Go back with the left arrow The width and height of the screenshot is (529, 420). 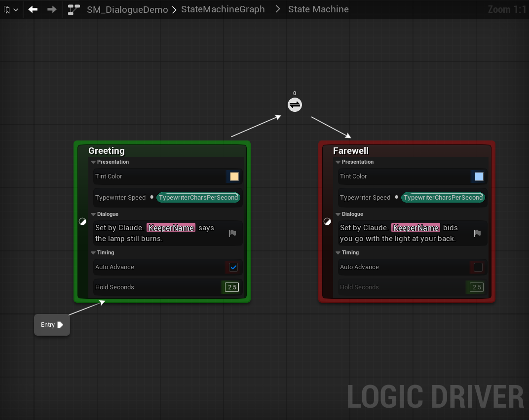tap(33, 9)
